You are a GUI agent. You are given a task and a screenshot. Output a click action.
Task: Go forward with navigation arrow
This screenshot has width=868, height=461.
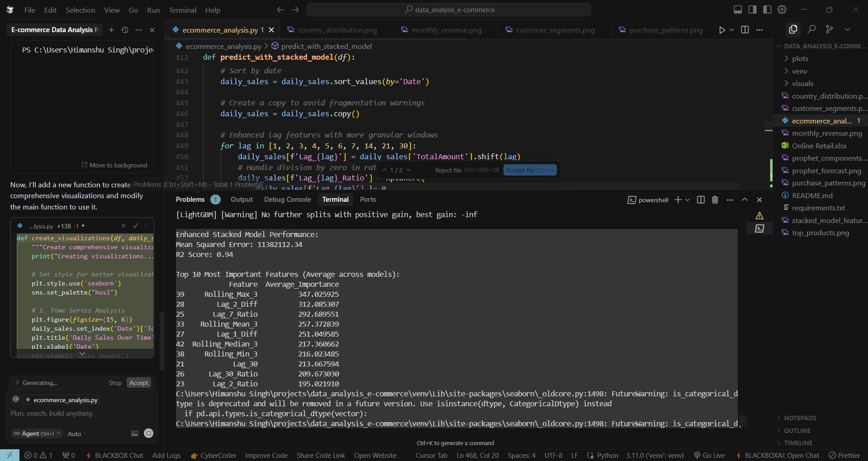tap(295, 10)
